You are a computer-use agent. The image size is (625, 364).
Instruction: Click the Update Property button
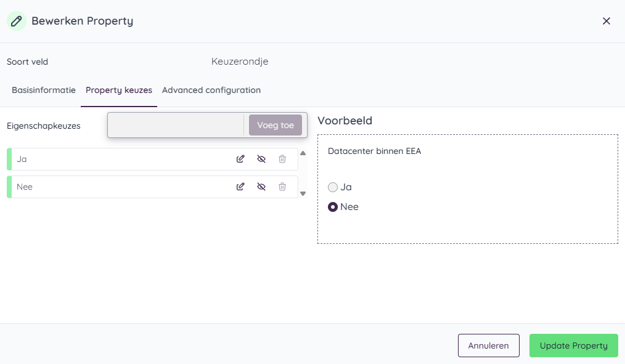[573, 346]
